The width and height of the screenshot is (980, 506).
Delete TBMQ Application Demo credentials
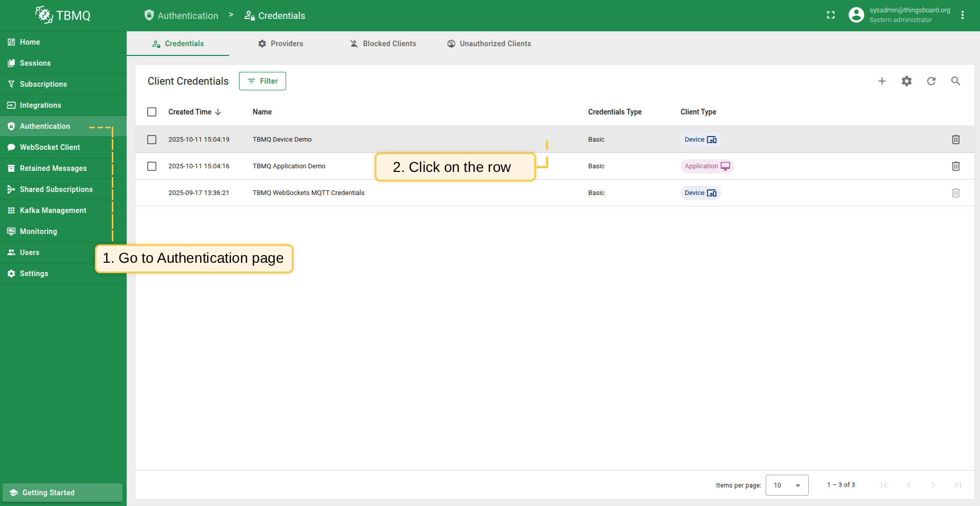click(x=955, y=166)
